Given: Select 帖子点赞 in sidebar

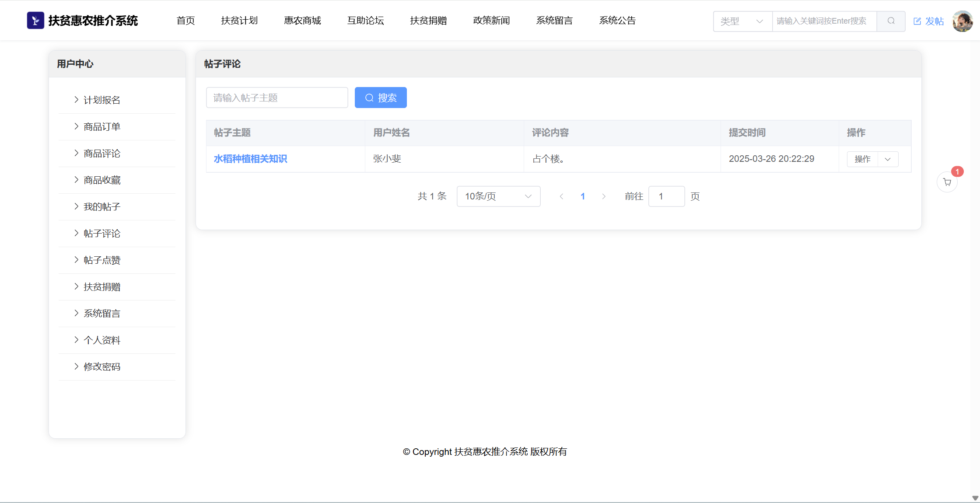Looking at the screenshot, I should coord(102,260).
